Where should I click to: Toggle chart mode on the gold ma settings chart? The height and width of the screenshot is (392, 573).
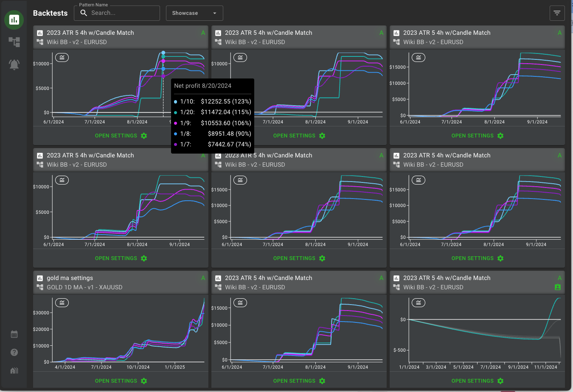[x=62, y=302]
